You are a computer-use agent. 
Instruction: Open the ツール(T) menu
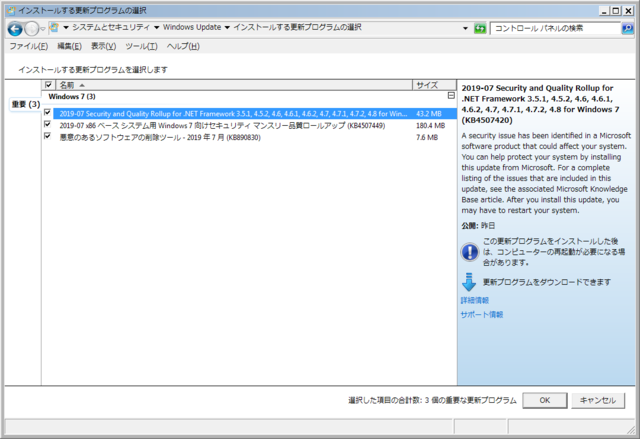coord(141,46)
